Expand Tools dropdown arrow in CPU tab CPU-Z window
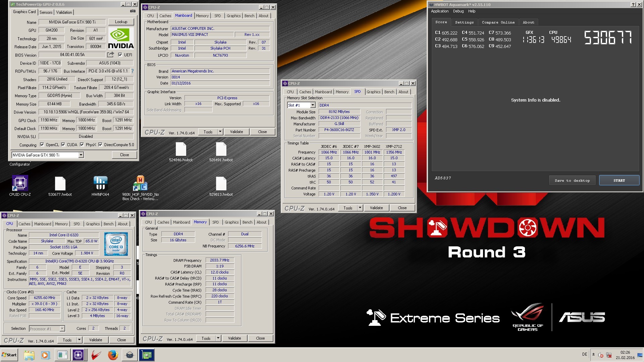 79,340
